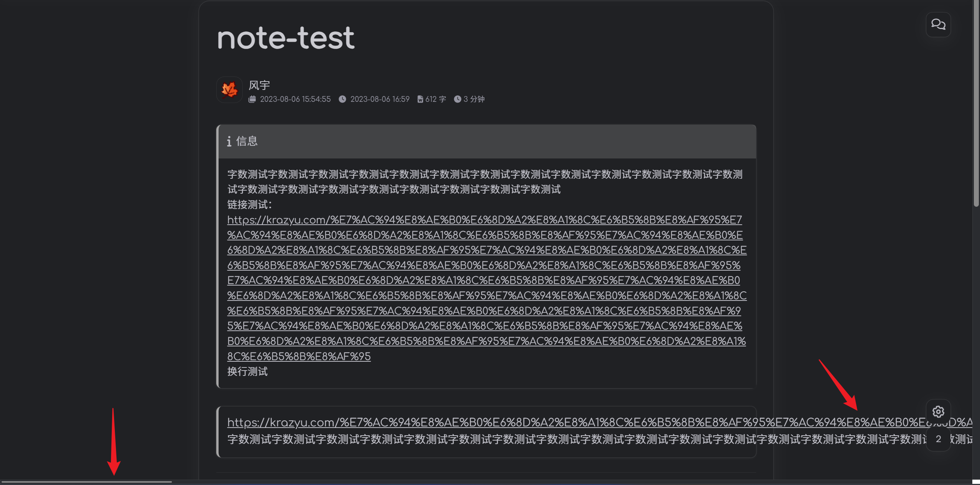Click the maple leaf avatar of 风宇

[229, 90]
